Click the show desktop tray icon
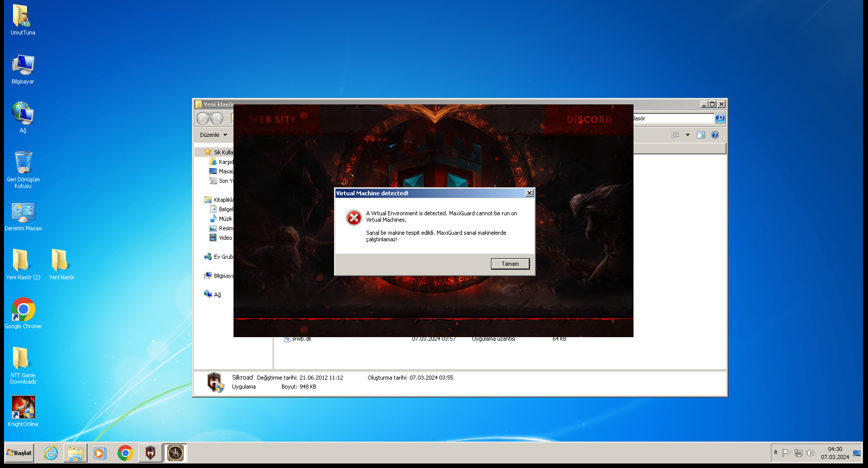The width and height of the screenshot is (868, 468). tap(857, 453)
